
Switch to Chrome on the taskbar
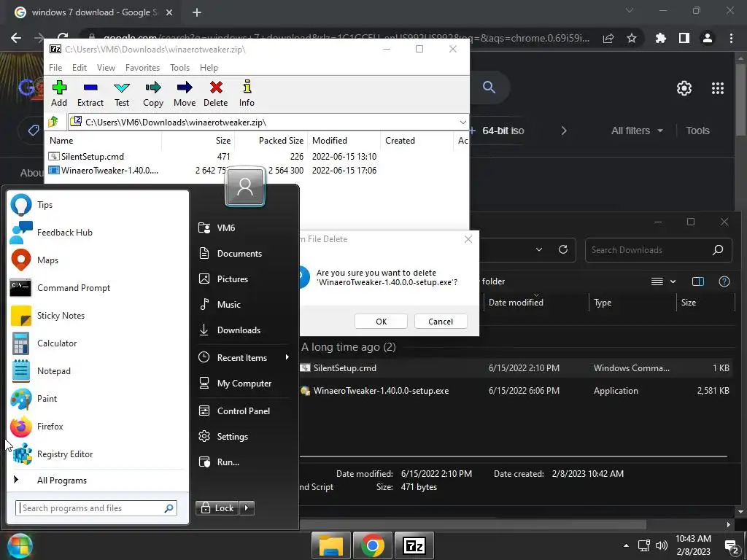click(373, 545)
